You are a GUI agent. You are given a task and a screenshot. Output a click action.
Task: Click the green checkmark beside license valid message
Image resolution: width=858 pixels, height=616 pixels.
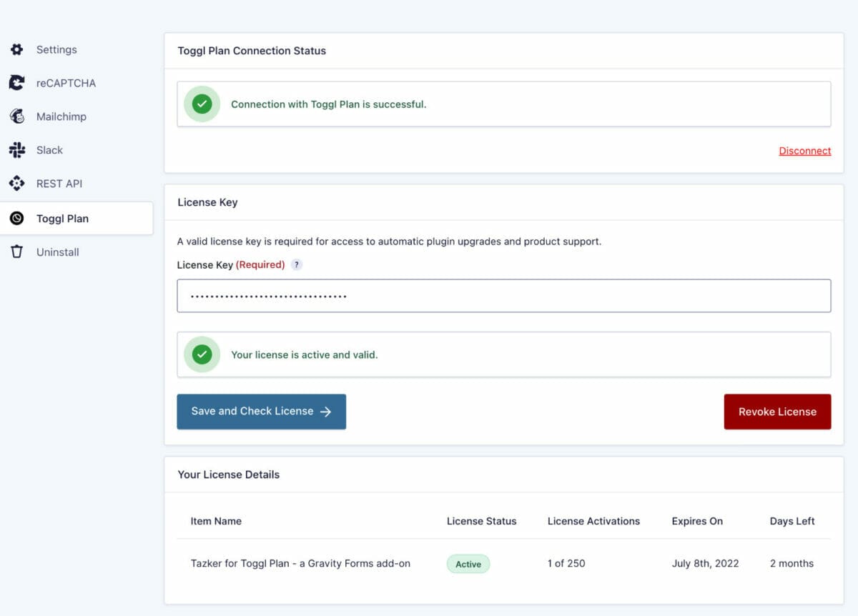202,354
